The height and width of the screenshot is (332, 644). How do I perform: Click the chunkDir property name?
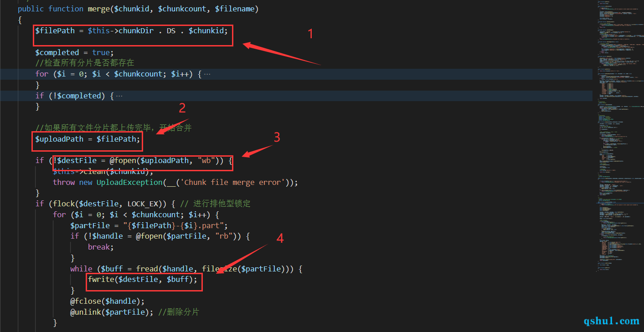136,31
